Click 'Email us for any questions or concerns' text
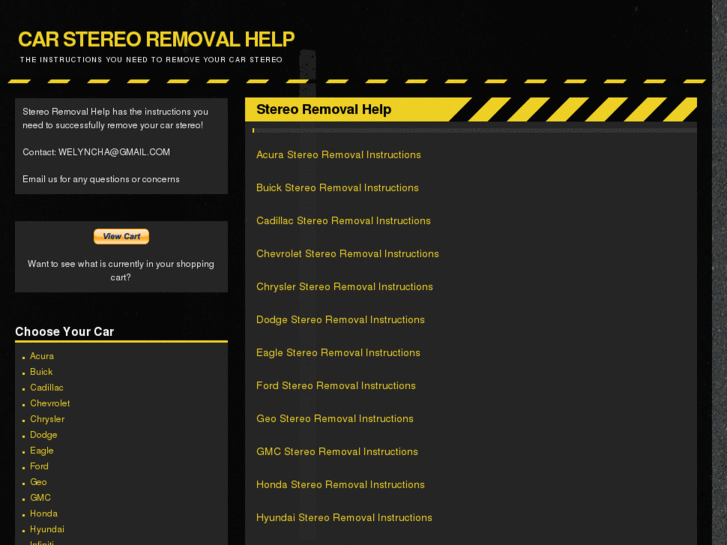 [x=101, y=179]
